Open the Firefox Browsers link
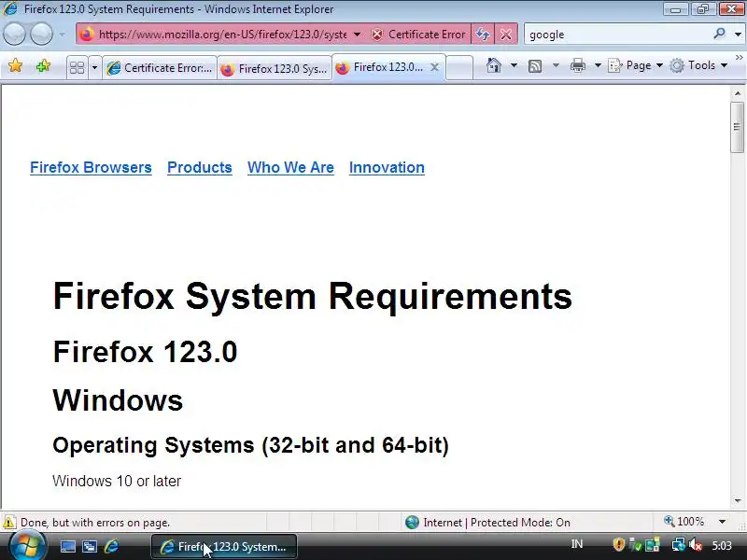 coord(91,168)
